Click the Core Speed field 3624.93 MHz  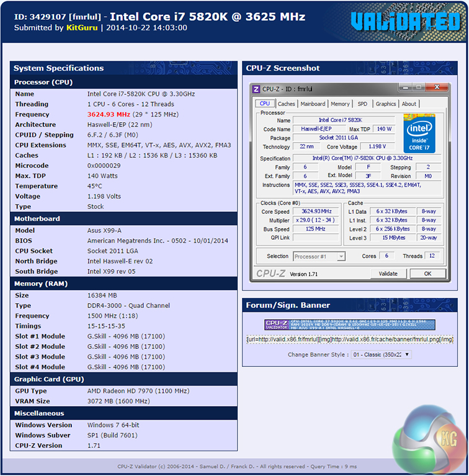(316, 211)
